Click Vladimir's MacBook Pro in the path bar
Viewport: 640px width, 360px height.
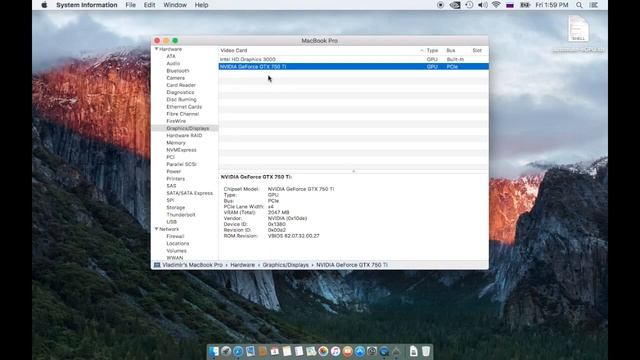click(x=193, y=265)
